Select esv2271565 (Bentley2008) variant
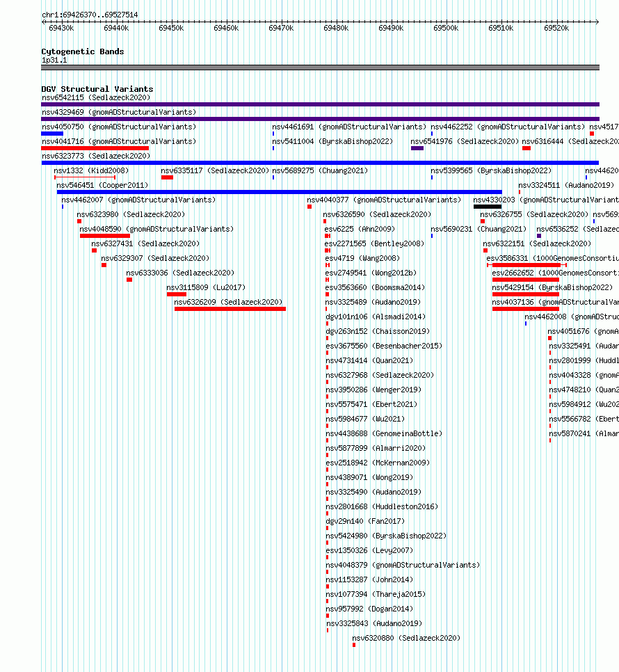619x672 pixels. point(374,243)
